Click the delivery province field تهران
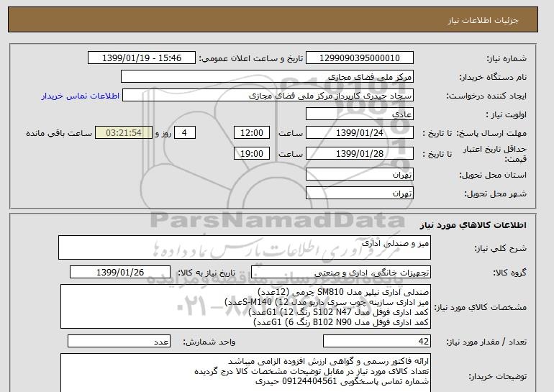Image resolution: width=554 pixels, height=392 pixels. click(x=360, y=175)
